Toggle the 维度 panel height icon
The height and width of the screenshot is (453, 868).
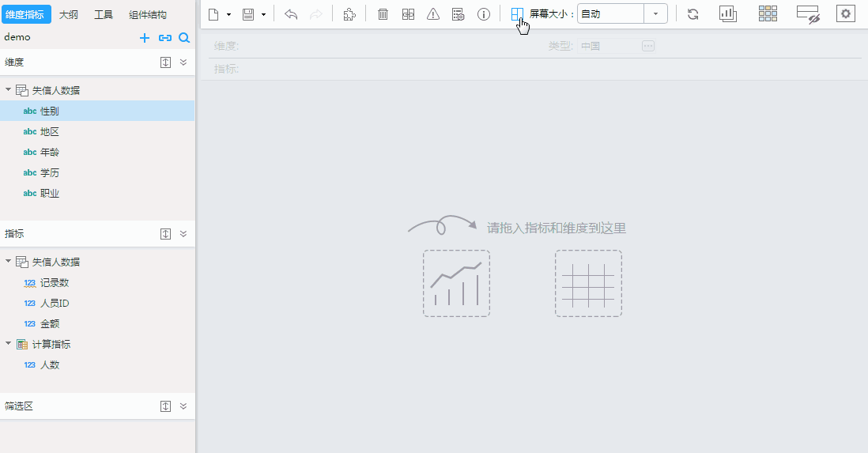click(166, 62)
